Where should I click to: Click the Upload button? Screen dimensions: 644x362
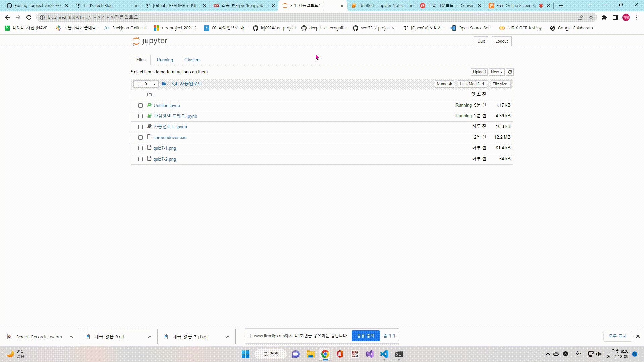[479, 72]
